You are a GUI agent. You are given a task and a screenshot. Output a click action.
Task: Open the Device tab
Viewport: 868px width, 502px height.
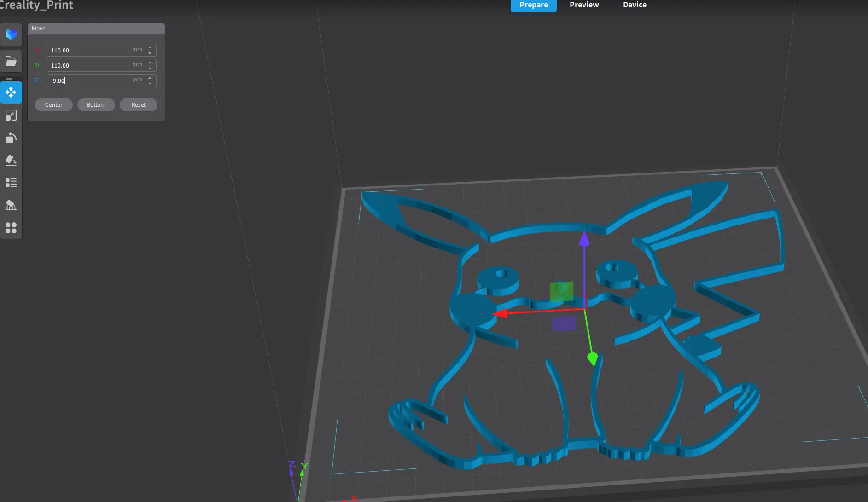(x=635, y=5)
